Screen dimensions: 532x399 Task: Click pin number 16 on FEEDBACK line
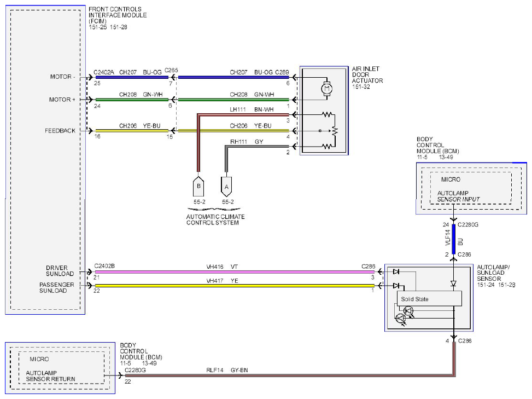[97, 136]
